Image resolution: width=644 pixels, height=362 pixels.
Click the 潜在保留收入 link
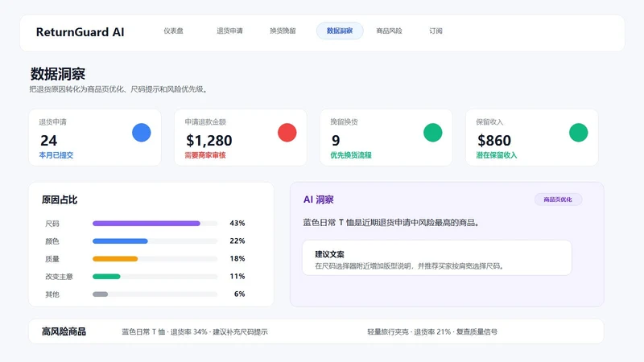pos(497,155)
